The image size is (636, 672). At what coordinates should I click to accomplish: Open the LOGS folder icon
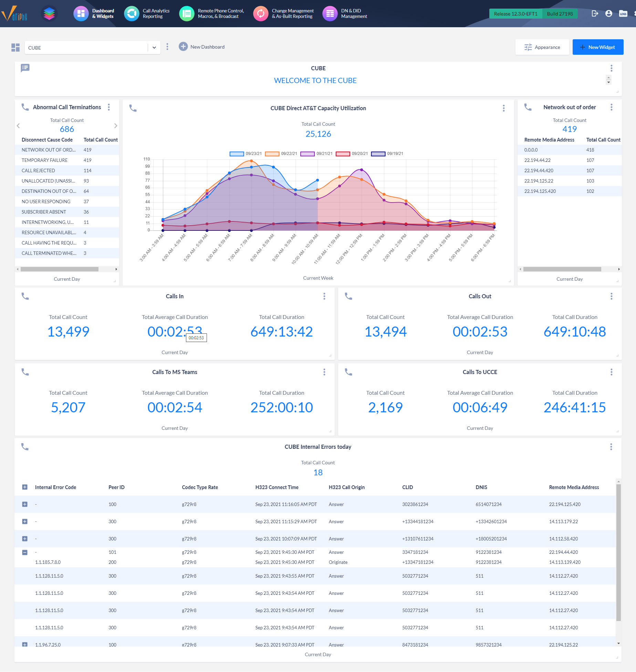click(623, 13)
